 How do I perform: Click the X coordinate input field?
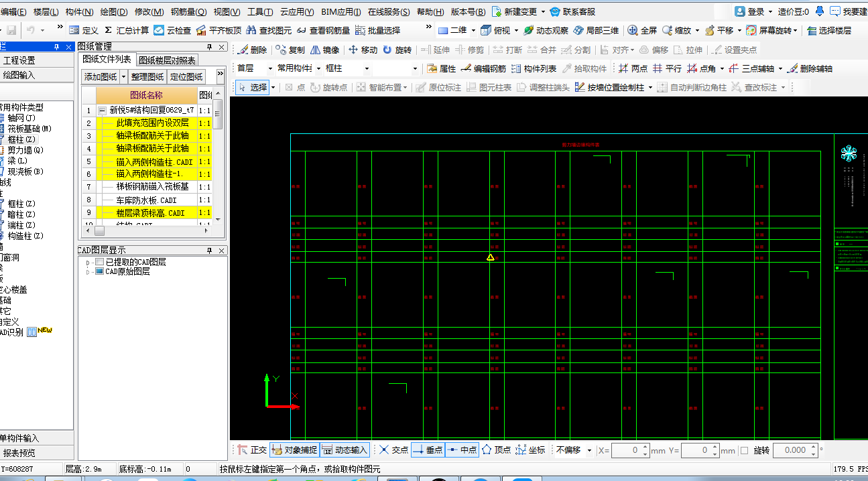pyautogui.click(x=630, y=451)
